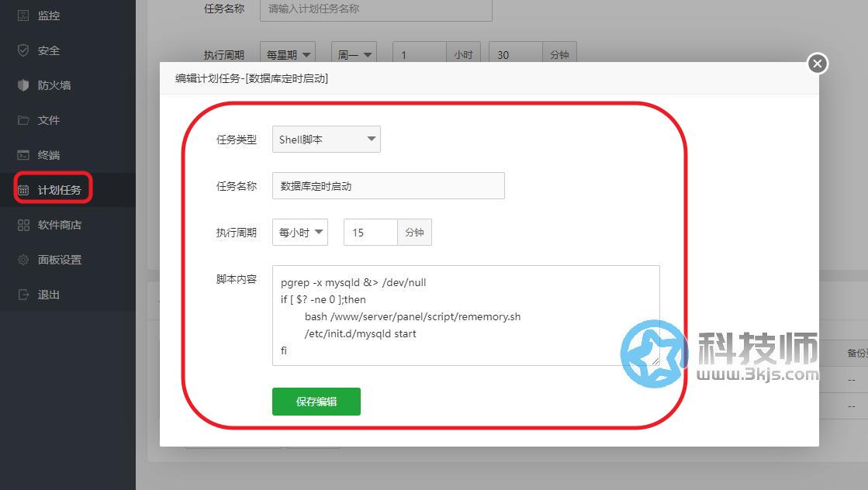Viewport: 868px width, 490px height.
Task: Click the 终端 terminal icon
Action: (23, 155)
